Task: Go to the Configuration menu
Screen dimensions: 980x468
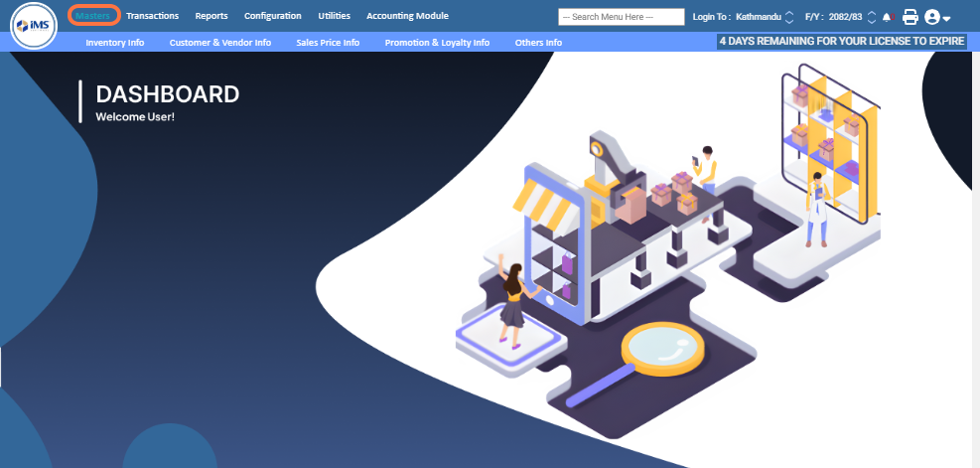Action: (273, 16)
